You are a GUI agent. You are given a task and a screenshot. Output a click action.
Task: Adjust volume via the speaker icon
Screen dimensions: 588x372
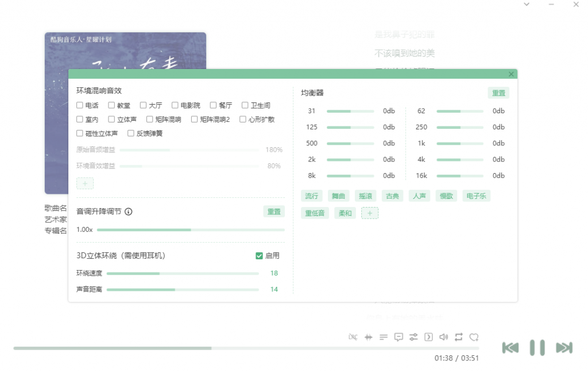[x=443, y=337]
